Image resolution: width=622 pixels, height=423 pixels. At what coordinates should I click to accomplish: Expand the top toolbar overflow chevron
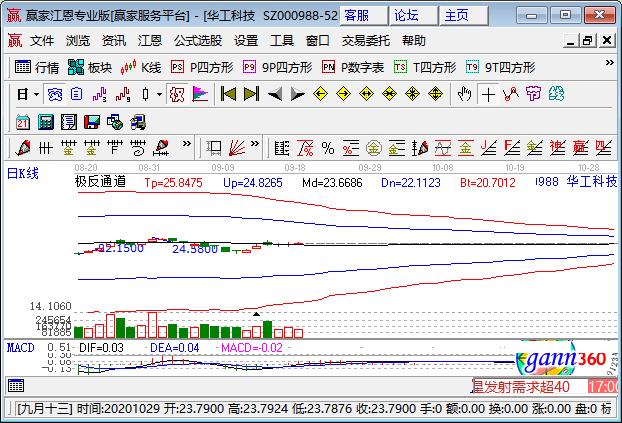609,63
